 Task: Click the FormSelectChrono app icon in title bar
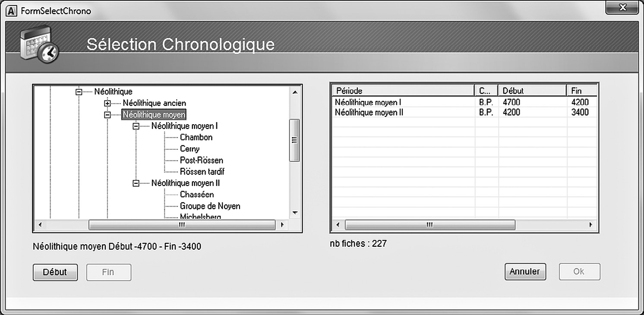pyautogui.click(x=12, y=11)
